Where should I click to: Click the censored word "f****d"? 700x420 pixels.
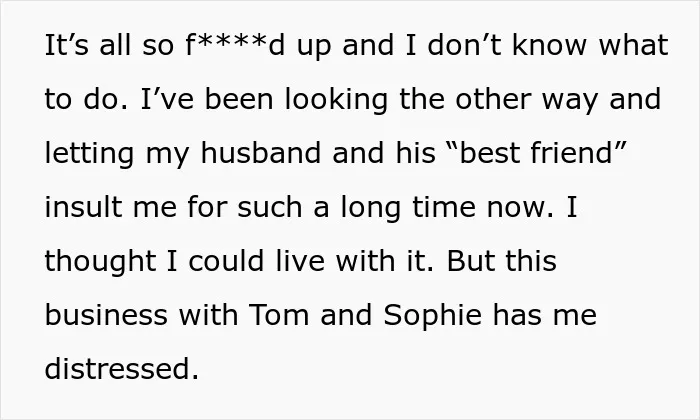235,45
